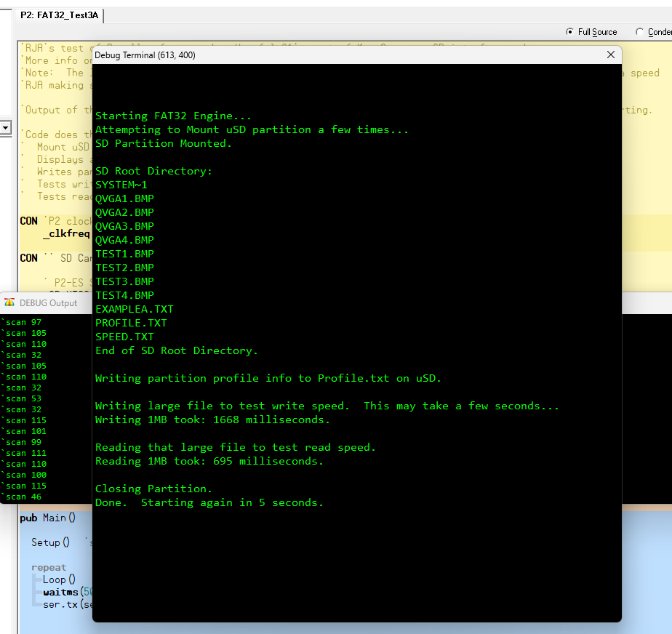Click the QVGA1.BMP entry in terminal

124,198
